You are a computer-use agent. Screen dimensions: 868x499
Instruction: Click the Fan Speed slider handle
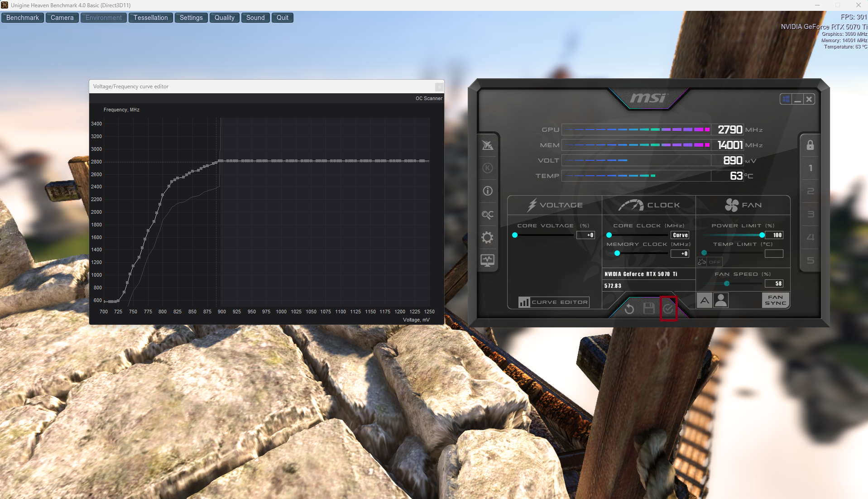point(727,283)
